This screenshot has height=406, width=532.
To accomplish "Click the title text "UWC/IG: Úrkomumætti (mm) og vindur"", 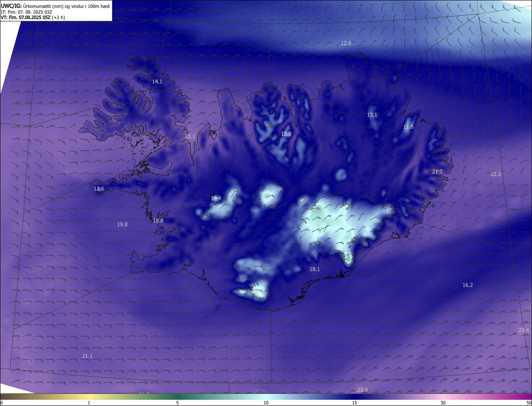I will pyautogui.click(x=42, y=5).
